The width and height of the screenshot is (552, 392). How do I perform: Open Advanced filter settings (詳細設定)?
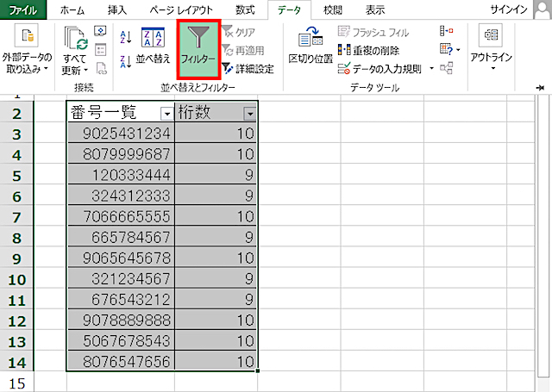point(248,68)
